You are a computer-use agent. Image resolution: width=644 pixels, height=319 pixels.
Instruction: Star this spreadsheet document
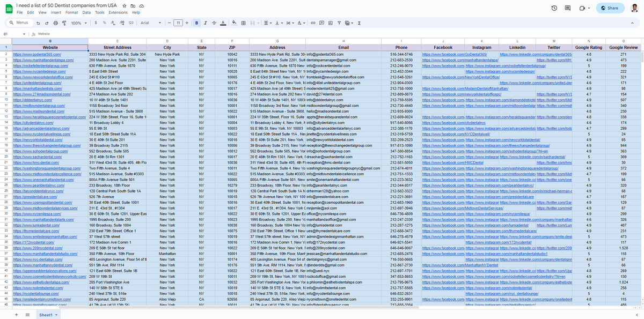125,5
